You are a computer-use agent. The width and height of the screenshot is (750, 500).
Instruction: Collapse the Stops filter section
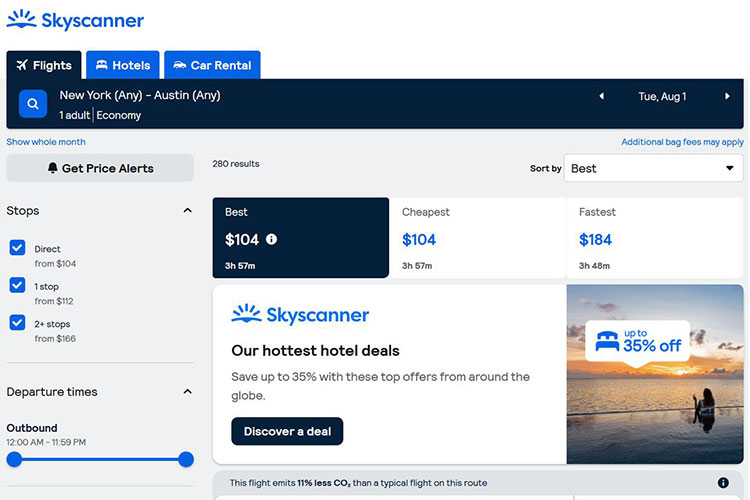(x=188, y=211)
